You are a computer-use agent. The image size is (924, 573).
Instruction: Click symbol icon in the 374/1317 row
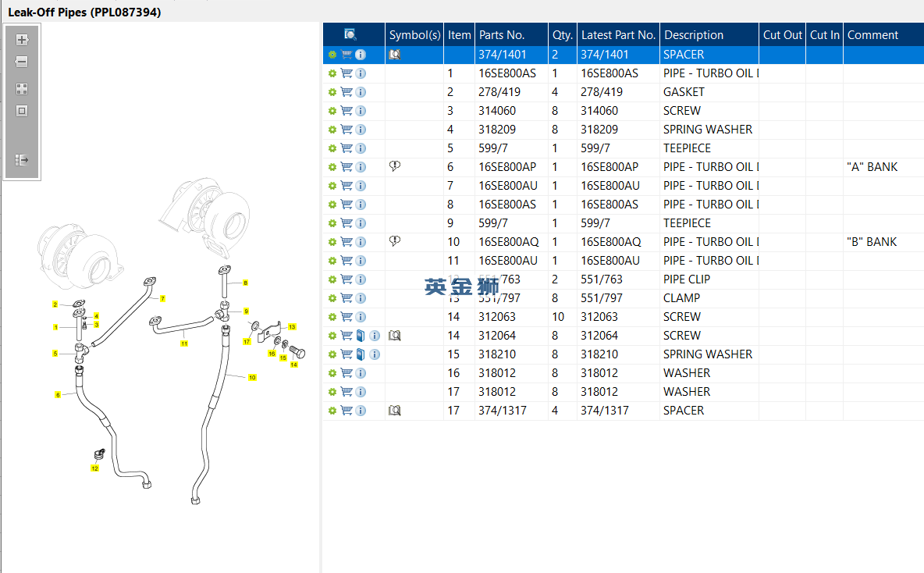(x=395, y=411)
